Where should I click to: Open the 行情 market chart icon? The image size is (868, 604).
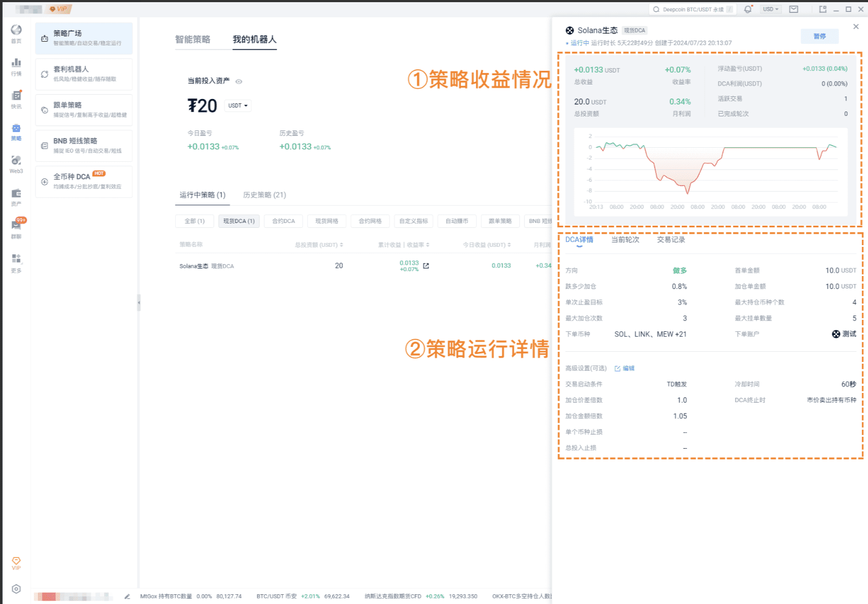(x=16, y=62)
